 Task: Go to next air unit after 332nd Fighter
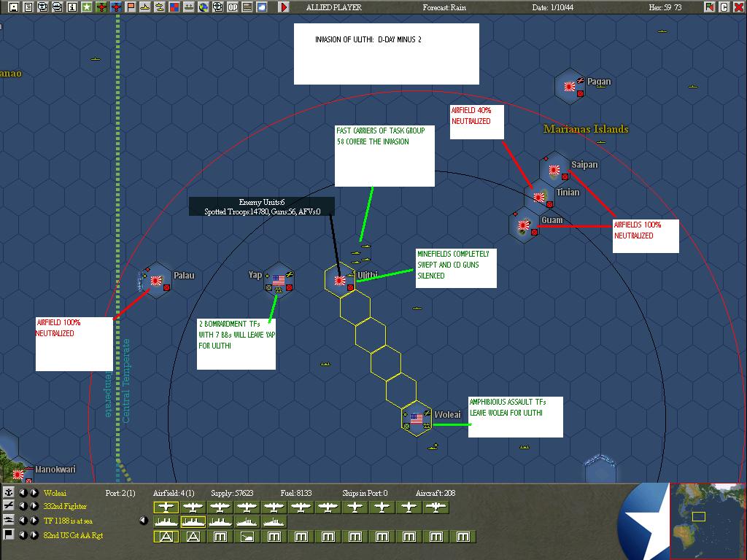point(34,506)
